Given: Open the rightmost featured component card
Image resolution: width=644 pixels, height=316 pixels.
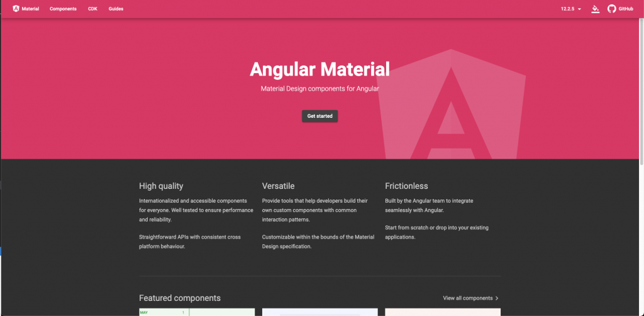Looking at the screenshot, I should click(443, 312).
